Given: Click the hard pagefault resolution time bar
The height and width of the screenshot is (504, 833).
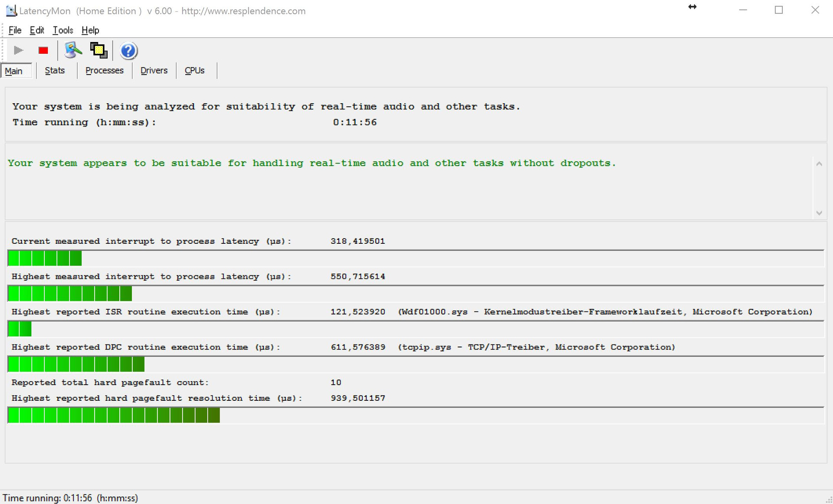Looking at the screenshot, I should tap(416, 415).
